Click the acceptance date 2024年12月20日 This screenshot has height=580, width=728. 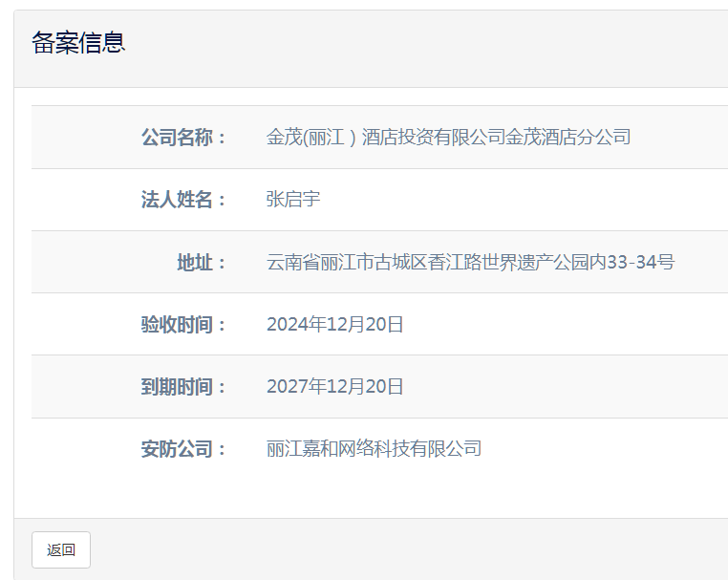335,325
